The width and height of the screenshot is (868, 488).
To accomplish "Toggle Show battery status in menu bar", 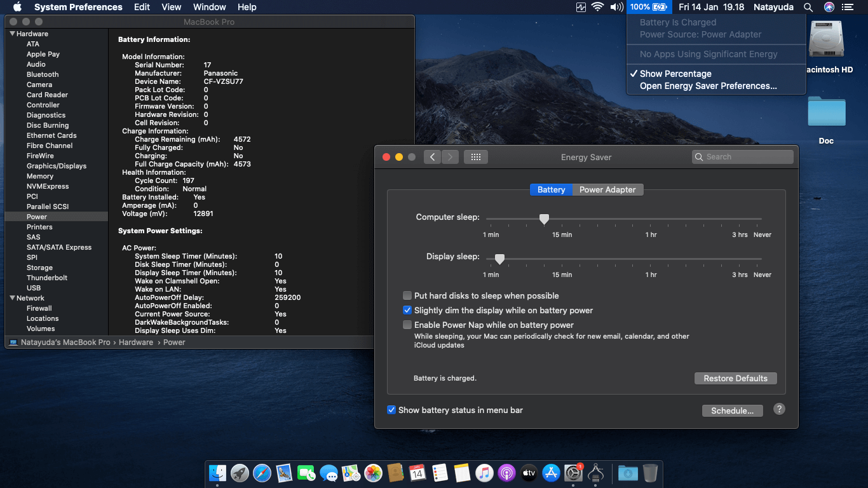I will [391, 410].
